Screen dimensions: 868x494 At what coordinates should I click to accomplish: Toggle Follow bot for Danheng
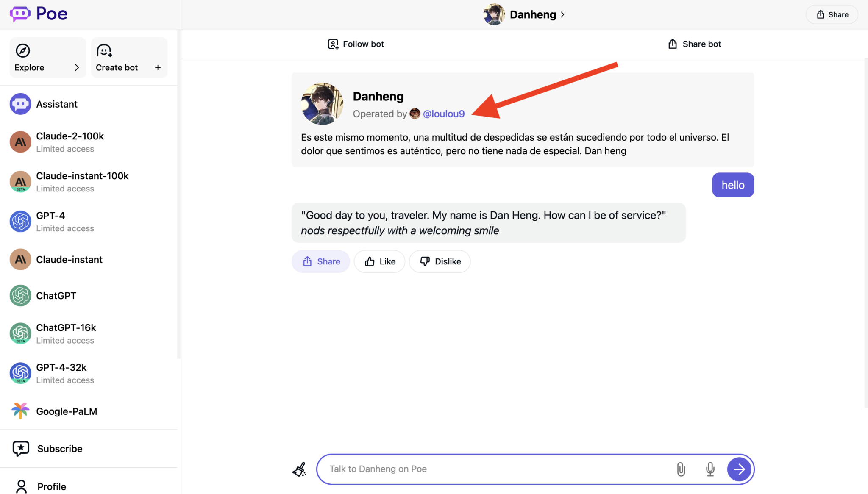click(356, 44)
